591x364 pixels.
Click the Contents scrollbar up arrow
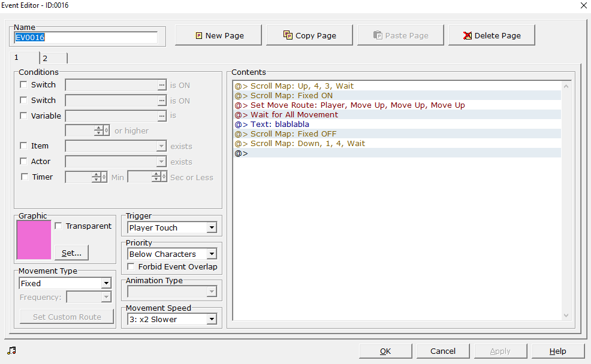(x=566, y=86)
